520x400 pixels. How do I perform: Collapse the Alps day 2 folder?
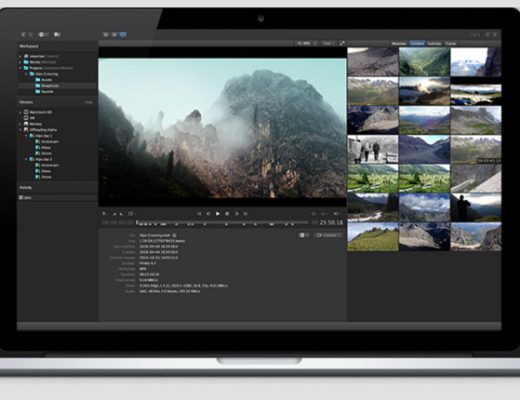26,159
